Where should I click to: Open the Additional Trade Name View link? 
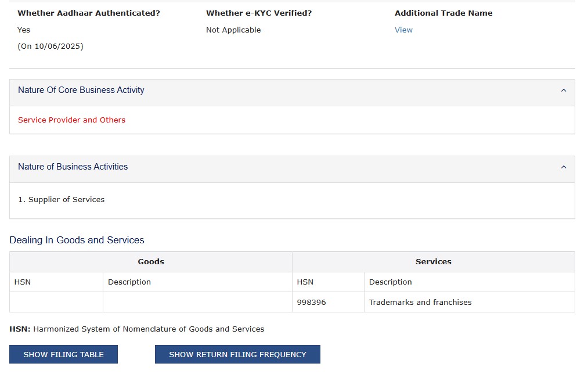click(403, 30)
